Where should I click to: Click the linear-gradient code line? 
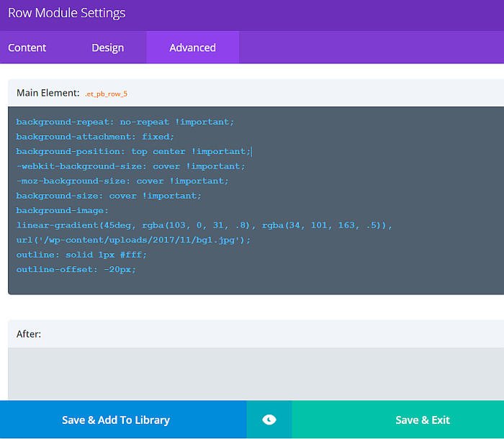(204, 225)
